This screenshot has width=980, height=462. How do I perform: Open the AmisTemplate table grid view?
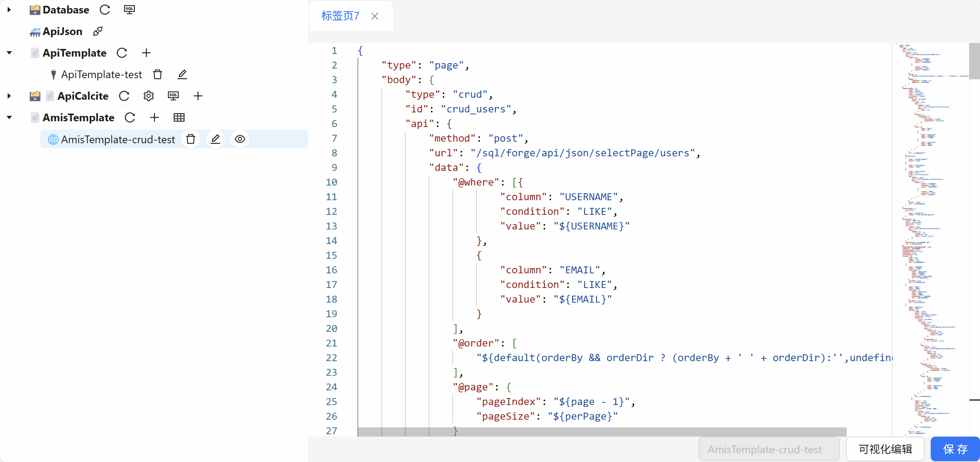point(179,117)
